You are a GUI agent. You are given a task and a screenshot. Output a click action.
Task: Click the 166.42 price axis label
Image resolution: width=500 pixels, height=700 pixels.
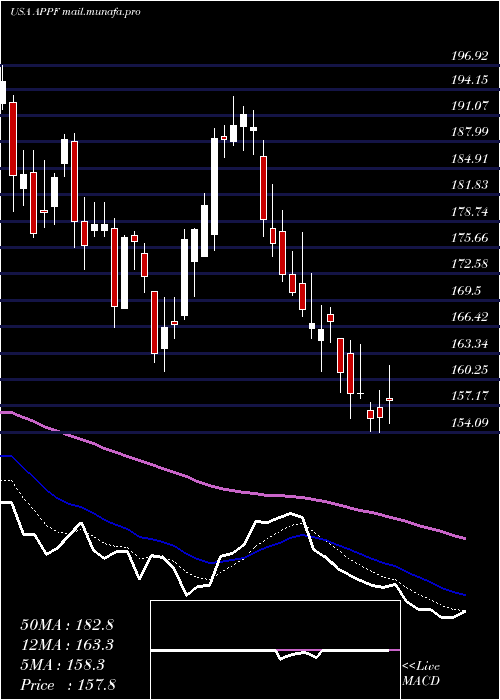(x=468, y=317)
